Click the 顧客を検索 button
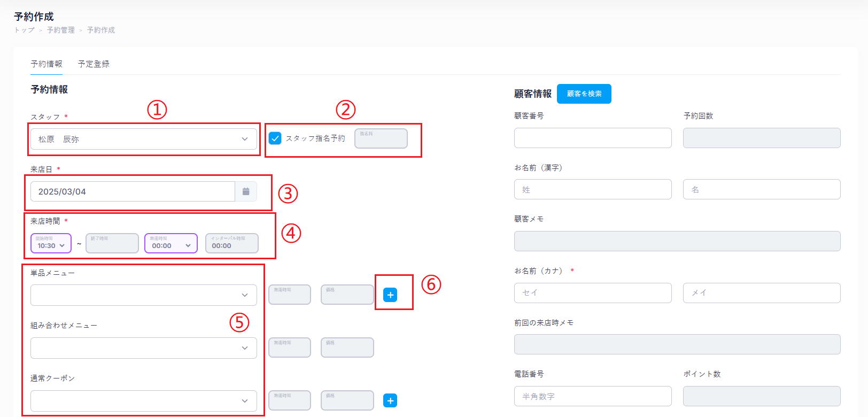The height and width of the screenshot is (417, 868). pos(584,94)
